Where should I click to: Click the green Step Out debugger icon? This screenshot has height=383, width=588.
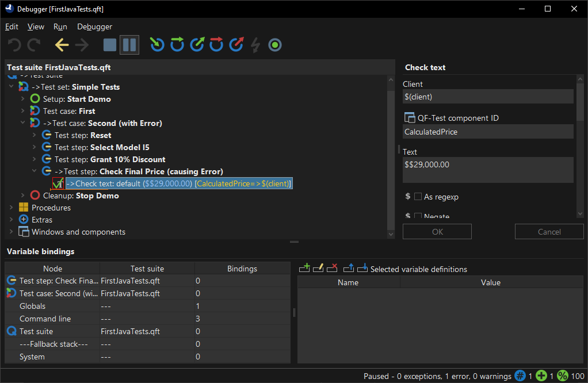click(197, 44)
